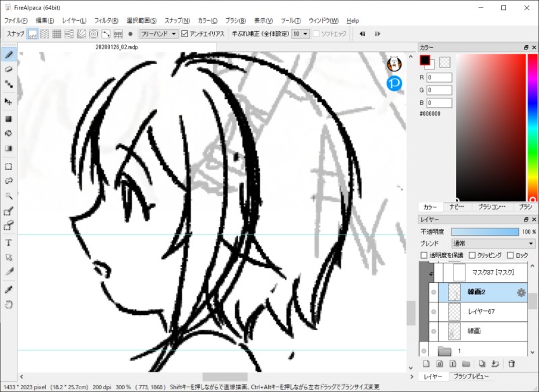Click canvas horizontal scroll-right arrow
Viewport: 539px width, 392px height.
[x=412, y=377]
